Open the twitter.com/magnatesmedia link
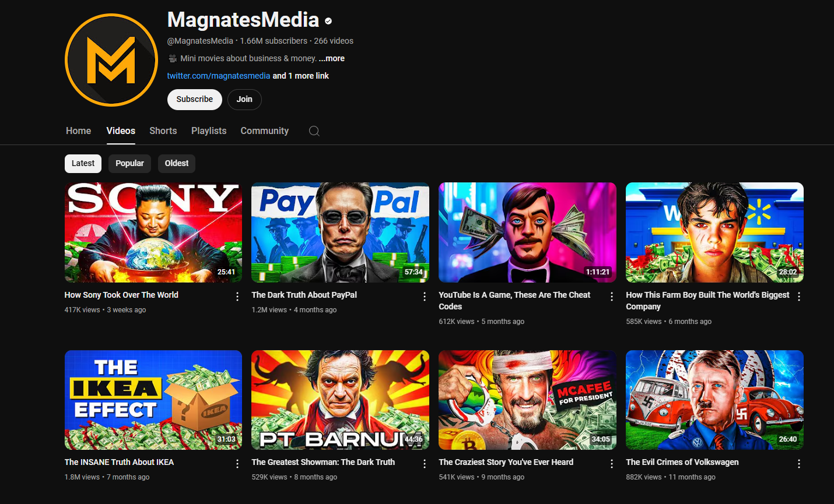This screenshot has height=504, width=834. 219,76
